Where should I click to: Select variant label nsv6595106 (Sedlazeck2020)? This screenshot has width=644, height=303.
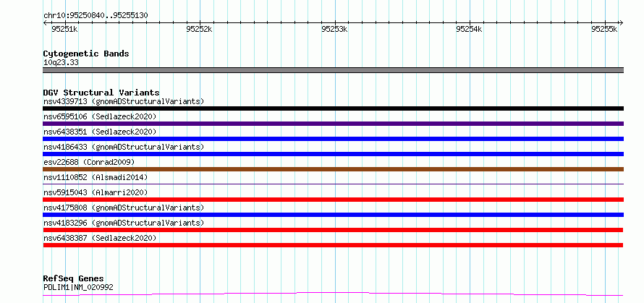[100, 116]
